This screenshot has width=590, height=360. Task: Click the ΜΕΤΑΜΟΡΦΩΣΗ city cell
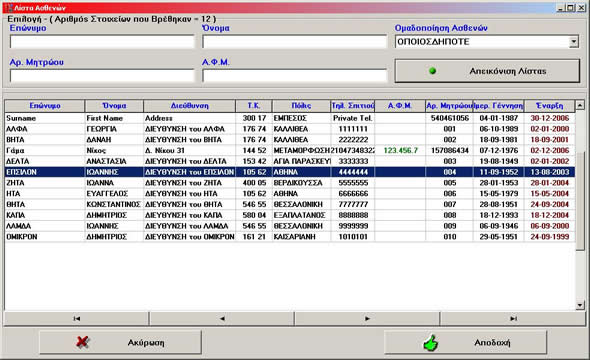point(301,150)
